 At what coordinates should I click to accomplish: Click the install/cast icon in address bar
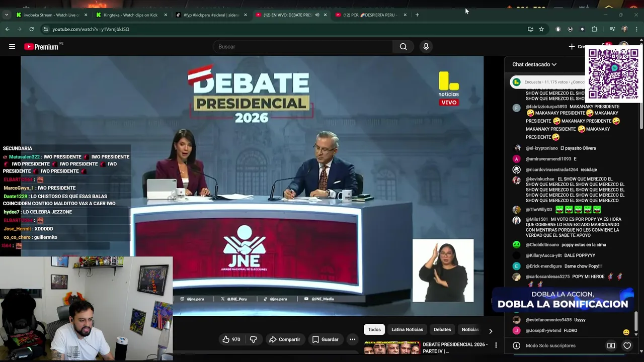[530, 29]
